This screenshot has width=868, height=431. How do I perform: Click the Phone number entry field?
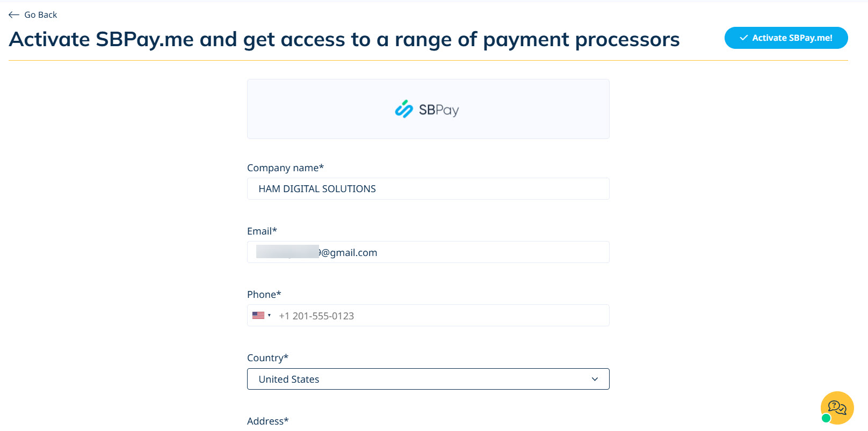coord(430,315)
